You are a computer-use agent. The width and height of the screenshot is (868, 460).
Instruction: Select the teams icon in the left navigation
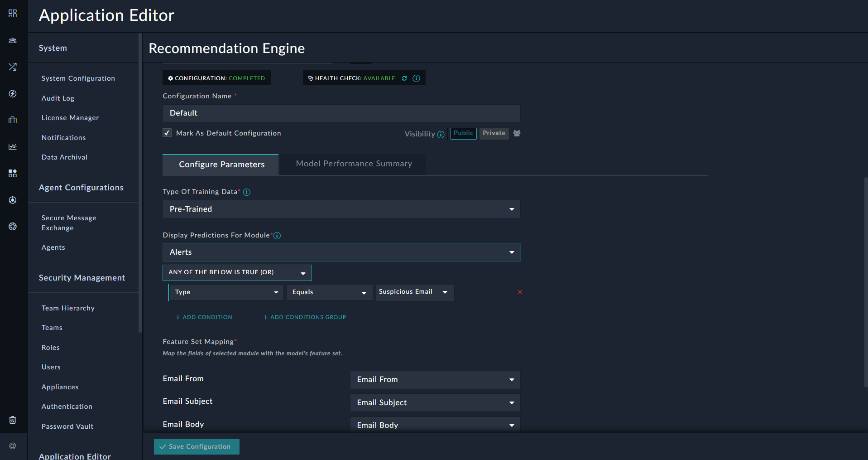click(12, 40)
